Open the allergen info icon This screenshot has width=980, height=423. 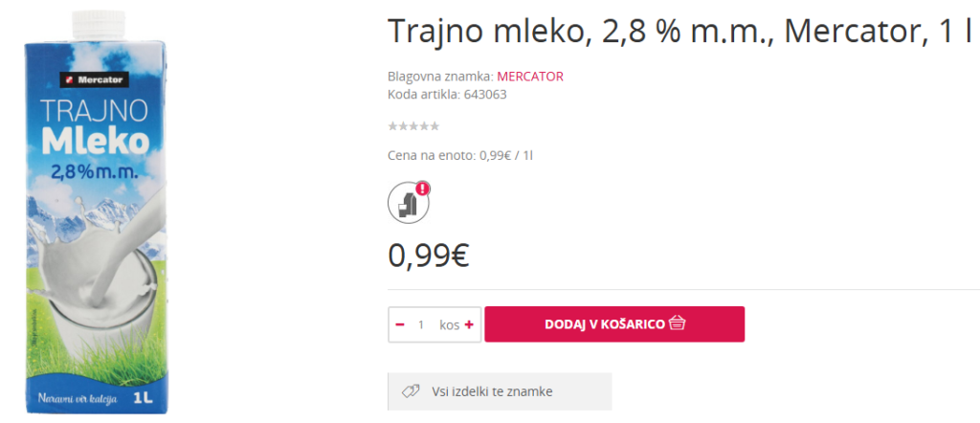click(407, 202)
